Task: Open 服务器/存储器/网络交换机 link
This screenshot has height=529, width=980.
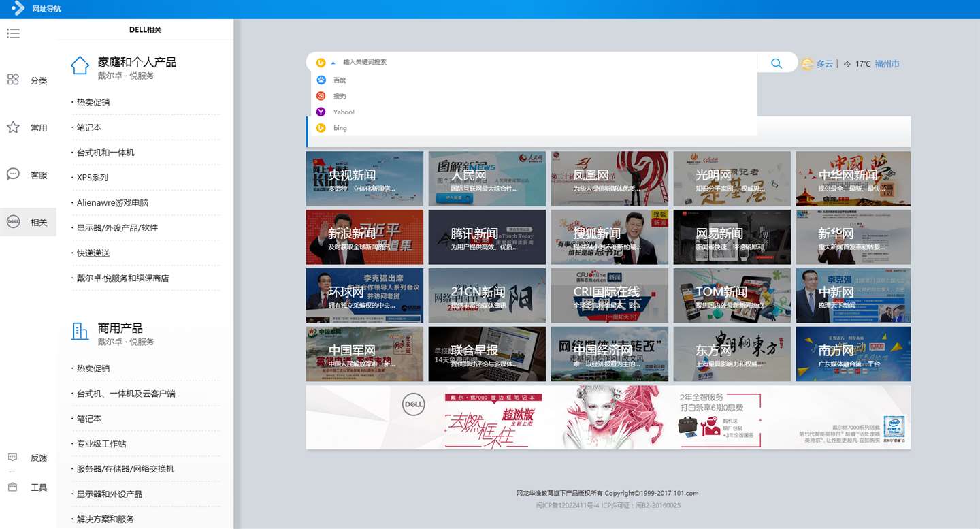Action: click(125, 469)
